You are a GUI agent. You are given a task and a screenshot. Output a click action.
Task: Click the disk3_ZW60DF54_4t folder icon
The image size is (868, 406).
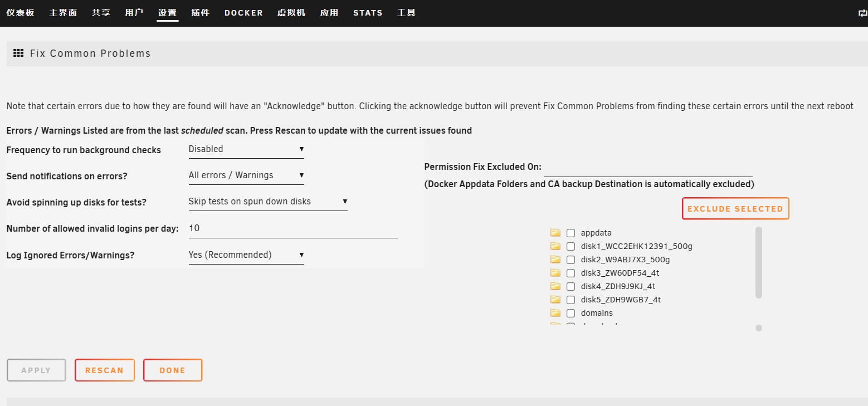click(x=555, y=273)
